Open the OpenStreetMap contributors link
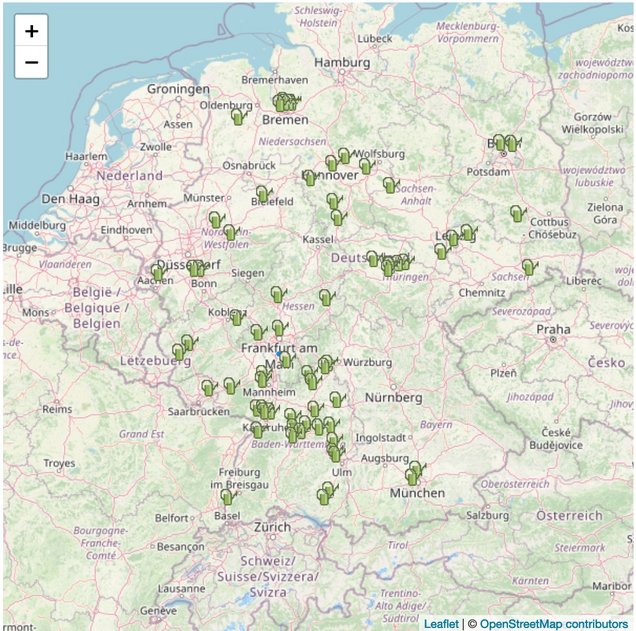The height and width of the screenshot is (631, 636). point(553,623)
